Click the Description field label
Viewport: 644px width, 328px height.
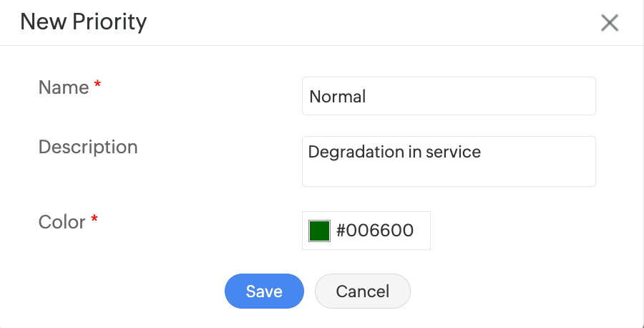88,147
